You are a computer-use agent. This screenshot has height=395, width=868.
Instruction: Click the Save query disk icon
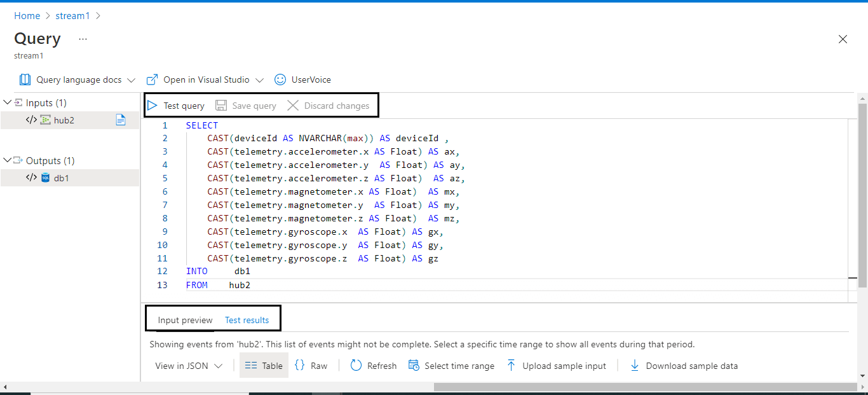point(221,106)
